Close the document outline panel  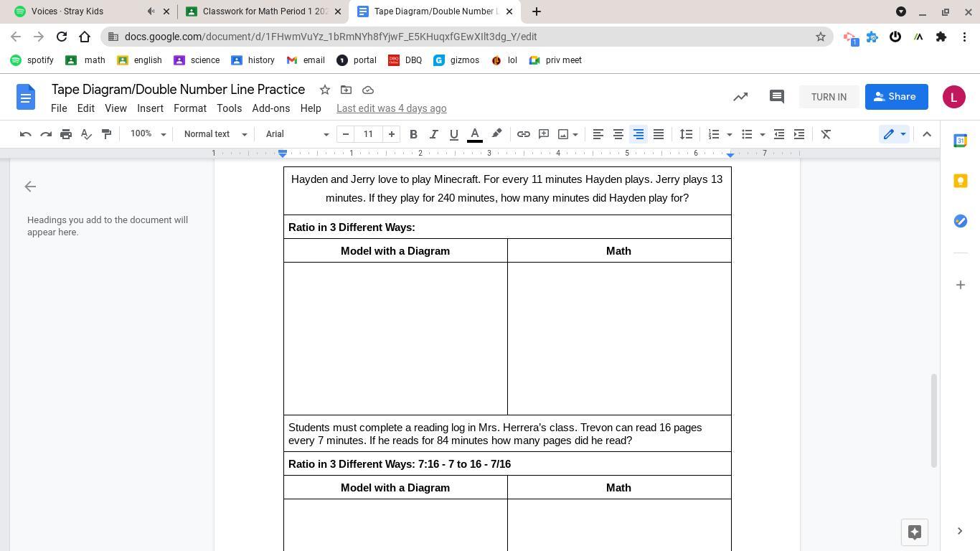coord(30,187)
